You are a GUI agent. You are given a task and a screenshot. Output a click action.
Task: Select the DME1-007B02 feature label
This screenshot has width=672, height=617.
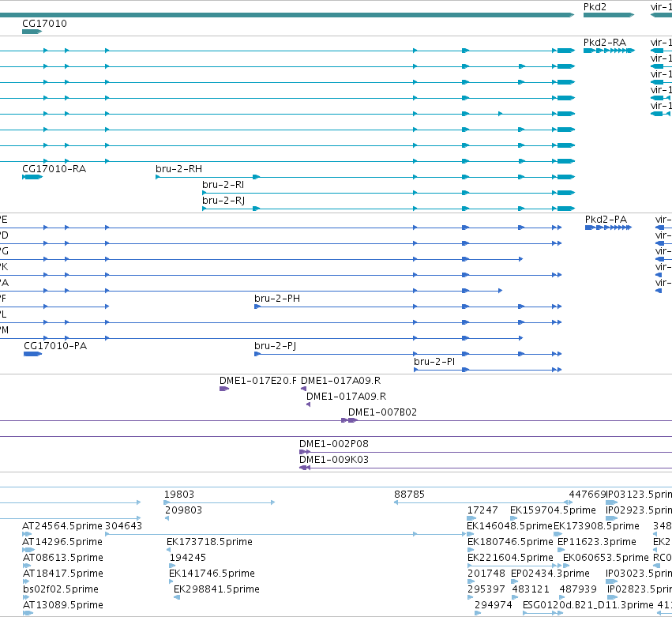382,412
